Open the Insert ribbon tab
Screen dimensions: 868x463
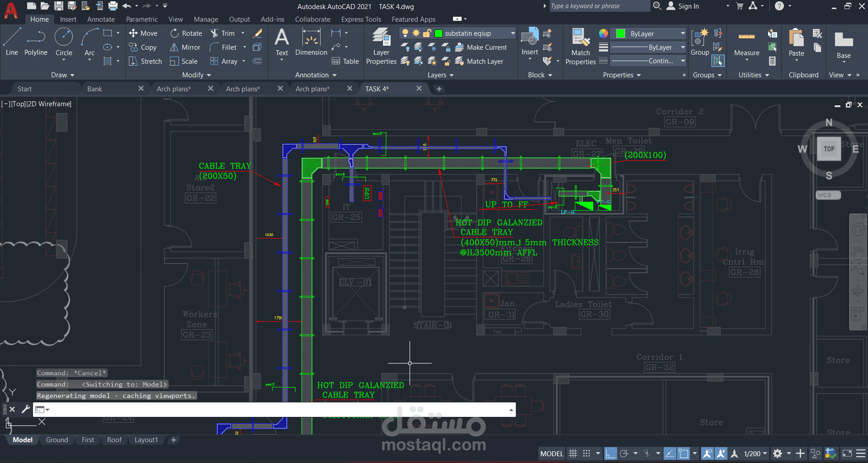(x=68, y=19)
